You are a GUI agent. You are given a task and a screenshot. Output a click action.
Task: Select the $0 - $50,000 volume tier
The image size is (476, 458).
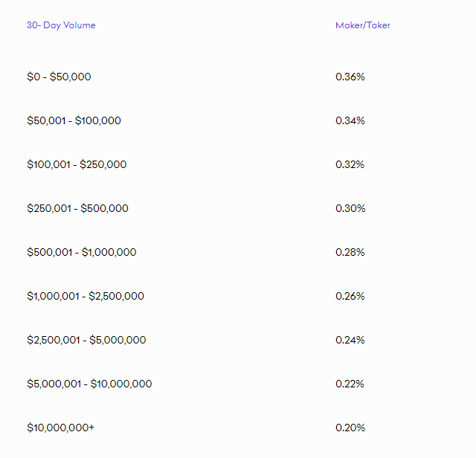(x=59, y=77)
